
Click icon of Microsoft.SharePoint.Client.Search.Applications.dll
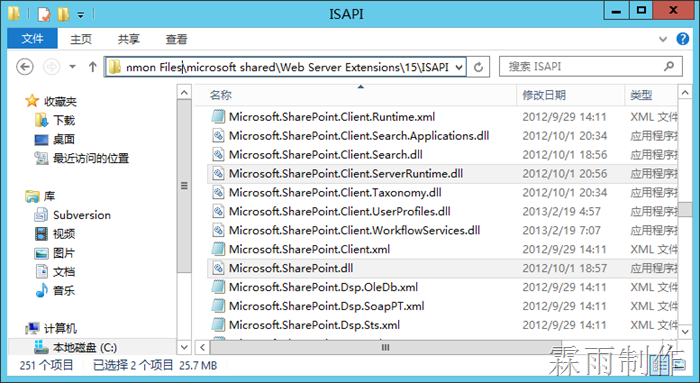218,136
